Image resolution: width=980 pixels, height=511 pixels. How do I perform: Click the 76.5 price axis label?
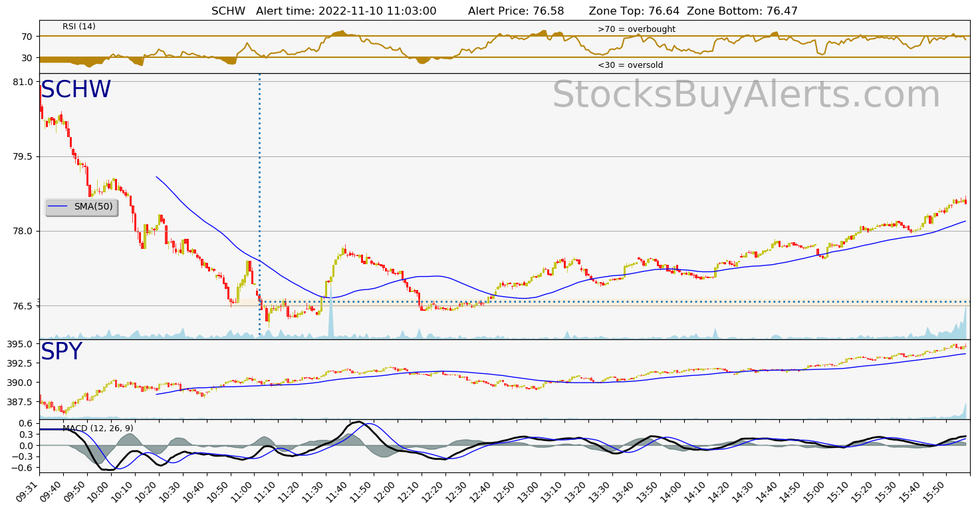23,306
